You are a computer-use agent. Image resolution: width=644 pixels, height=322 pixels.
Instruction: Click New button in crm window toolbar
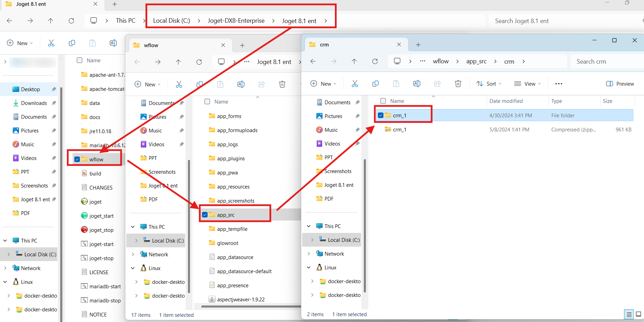click(323, 84)
